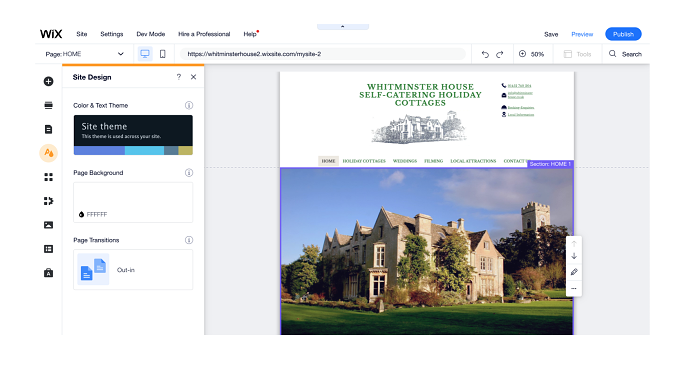Open the Settings menu
Screen dimensions: 680x366
[x=112, y=34]
